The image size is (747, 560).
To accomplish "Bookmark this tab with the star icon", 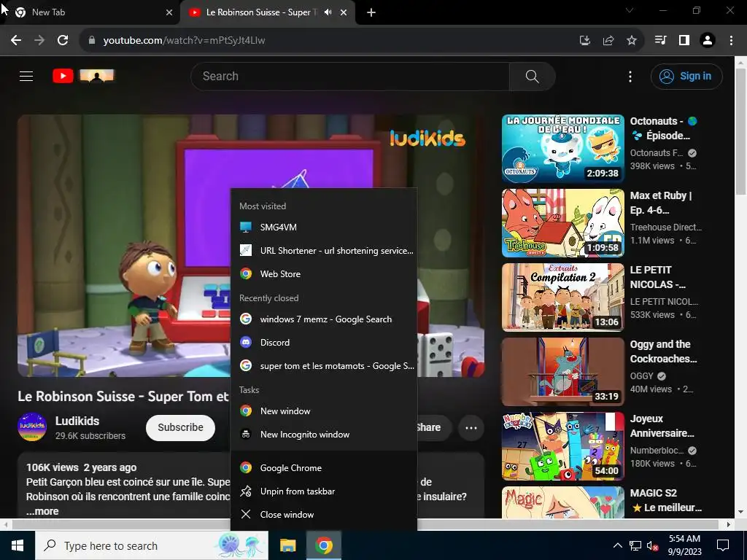I will point(632,41).
